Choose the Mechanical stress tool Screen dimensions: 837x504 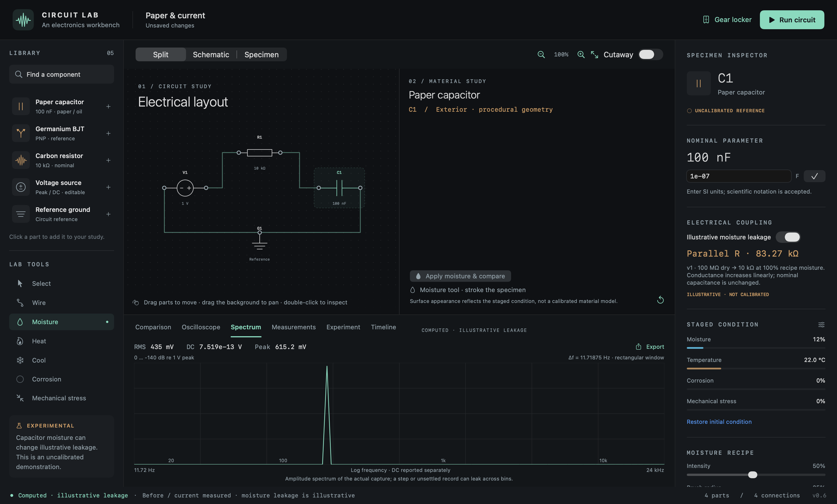coord(61,398)
